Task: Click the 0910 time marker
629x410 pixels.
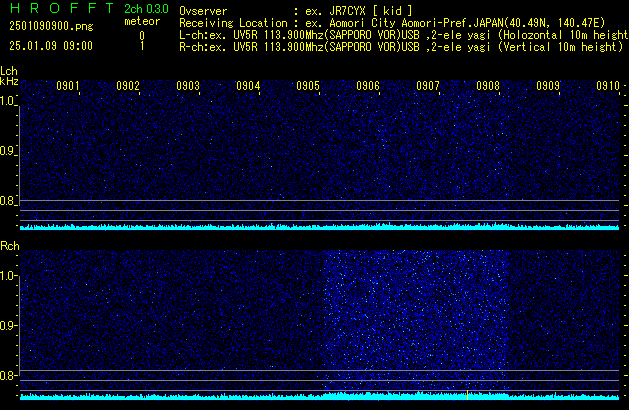Action: [x=608, y=86]
